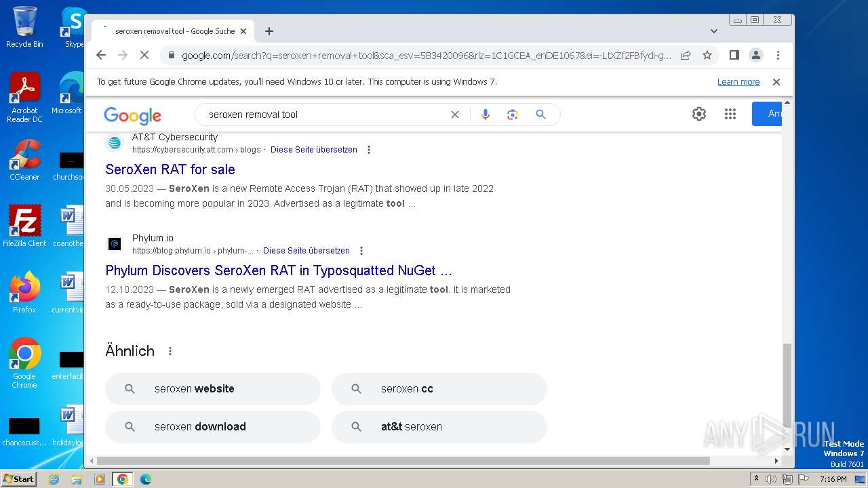Show hidden tray icons arrow
This screenshot has width=868, height=488.
[x=756, y=479]
